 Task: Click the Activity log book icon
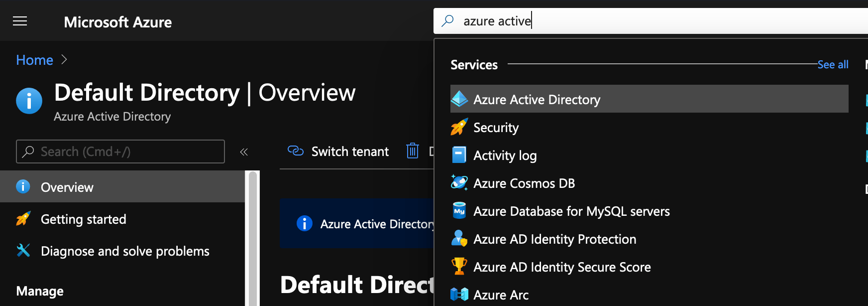coord(459,155)
